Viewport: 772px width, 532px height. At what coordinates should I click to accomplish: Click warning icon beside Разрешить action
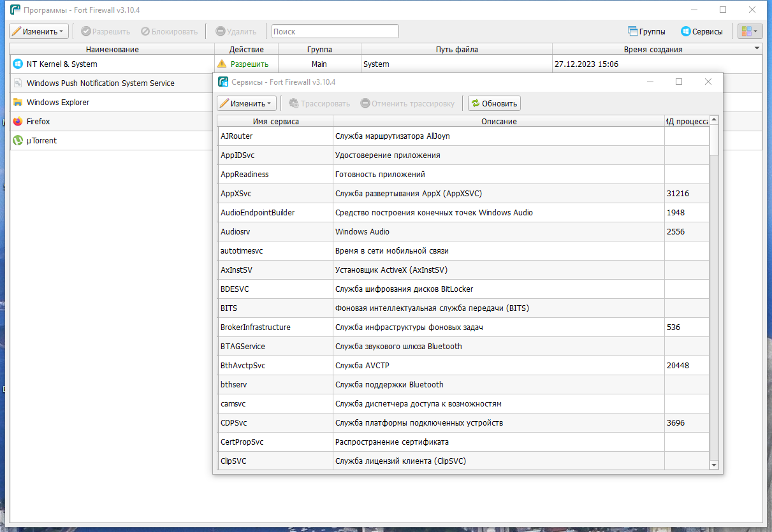pyautogui.click(x=222, y=64)
